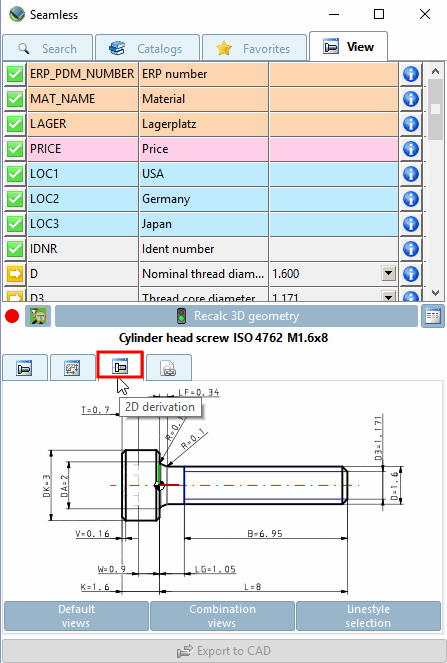
Task: Open the PDF datasheet tab icon
Action: [x=169, y=368]
